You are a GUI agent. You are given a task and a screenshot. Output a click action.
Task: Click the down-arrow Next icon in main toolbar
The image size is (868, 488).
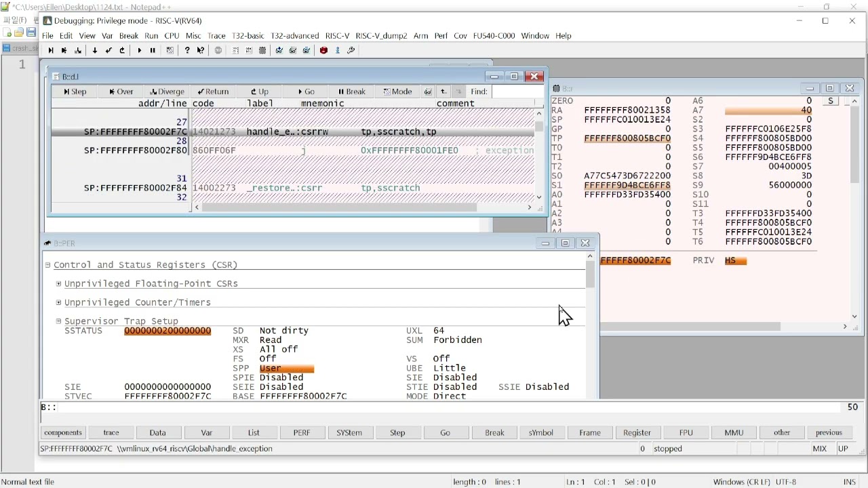(94, 51)
